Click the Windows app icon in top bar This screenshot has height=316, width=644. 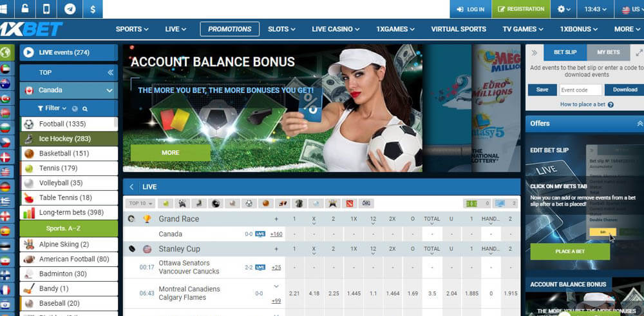[4, 9]
